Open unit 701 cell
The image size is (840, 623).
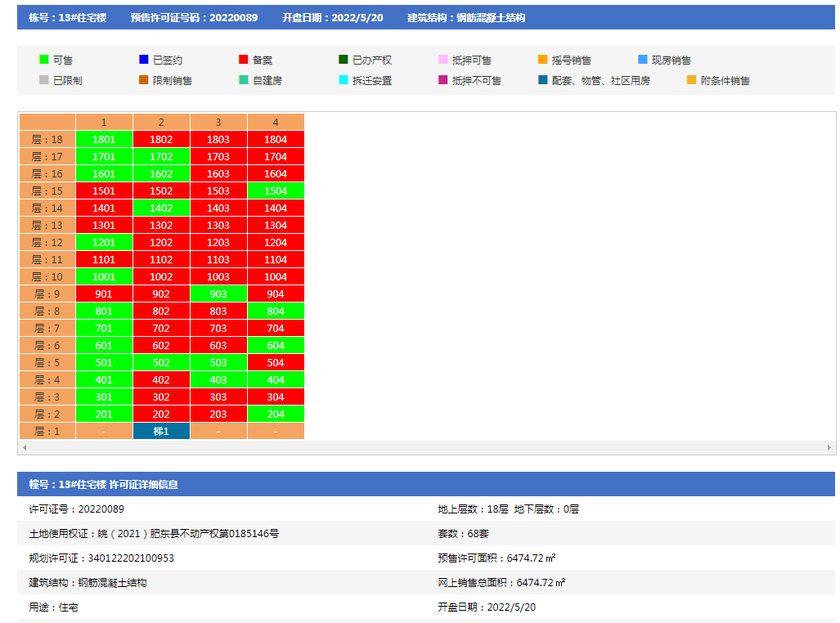coord(104,328)
